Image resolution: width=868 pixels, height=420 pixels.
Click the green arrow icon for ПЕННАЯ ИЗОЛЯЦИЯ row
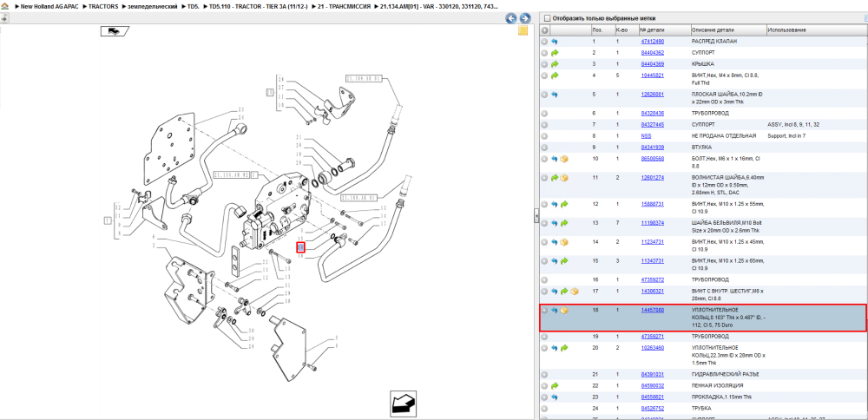pos(555,385)
